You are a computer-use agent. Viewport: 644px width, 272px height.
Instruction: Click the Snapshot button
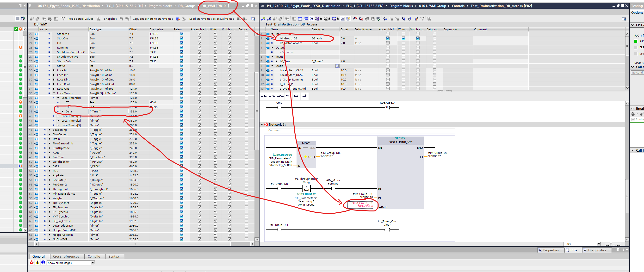click(x=110, y=19)
